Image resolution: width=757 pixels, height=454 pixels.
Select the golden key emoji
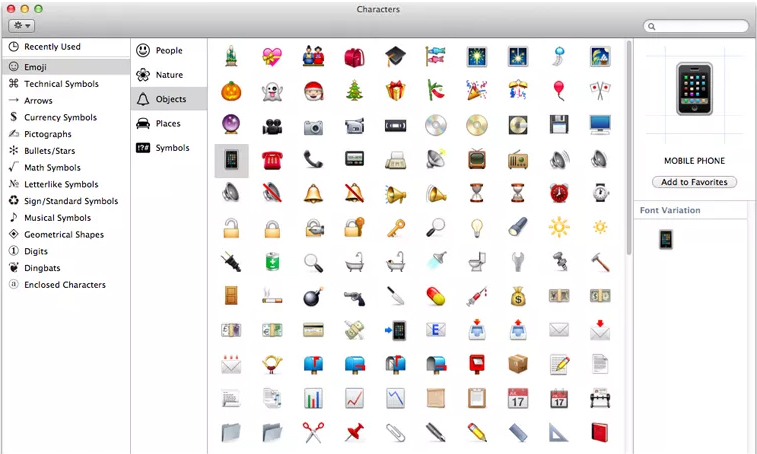(395, 227)
